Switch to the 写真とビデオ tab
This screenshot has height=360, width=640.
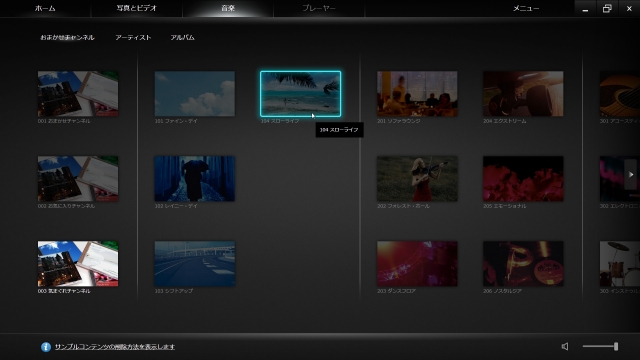tap(137, 8)
